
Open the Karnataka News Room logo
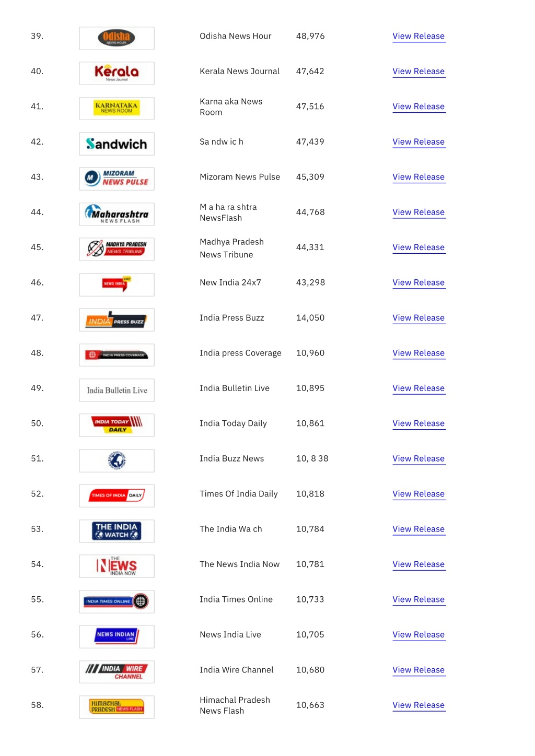[117, 109]
